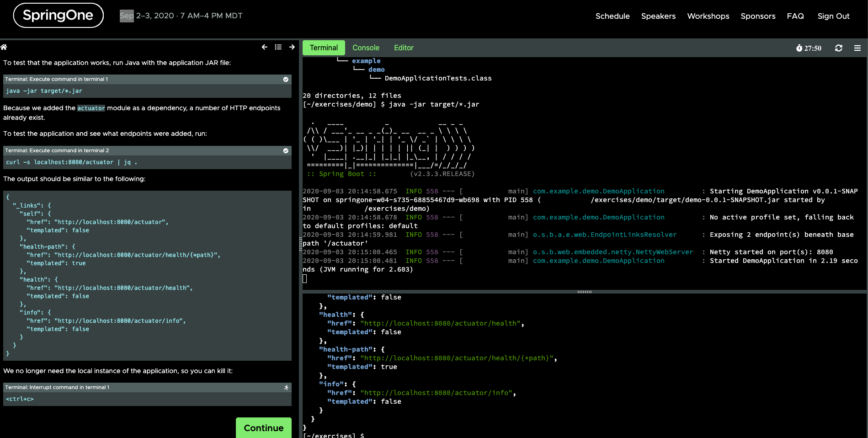Click Sign Out in the top navigation
The image size is (868, 438).
pos(833,16)
